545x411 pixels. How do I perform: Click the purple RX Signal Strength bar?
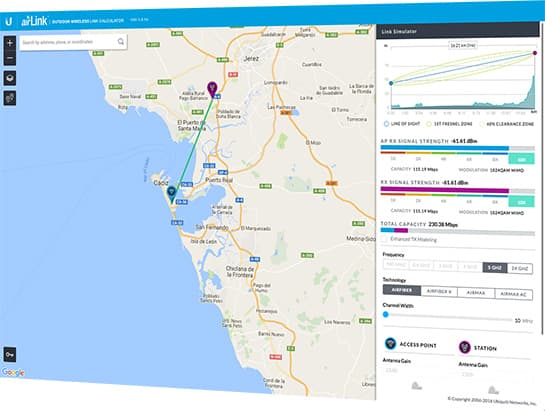pyautogui.click(x=445, y=190)
